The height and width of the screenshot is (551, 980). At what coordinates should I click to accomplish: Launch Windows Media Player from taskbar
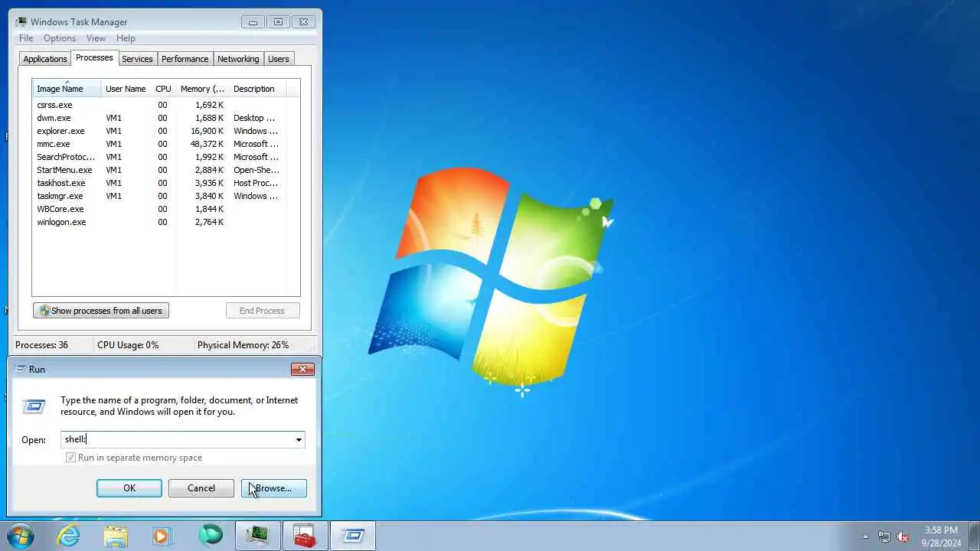pyautogui.click(x=162, y=536)
